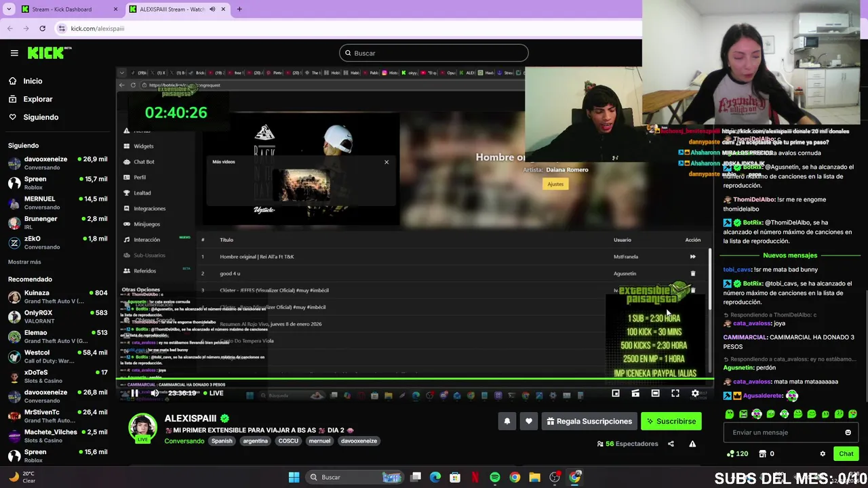This screenshot has height=488, width=868.
Task: Select the mernuel tag
Action: click(x=319, y=441)
